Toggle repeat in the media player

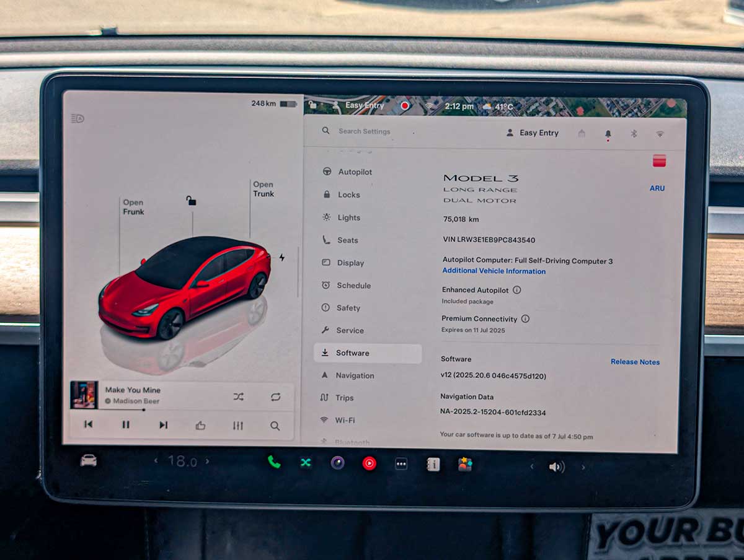(275, 397)
